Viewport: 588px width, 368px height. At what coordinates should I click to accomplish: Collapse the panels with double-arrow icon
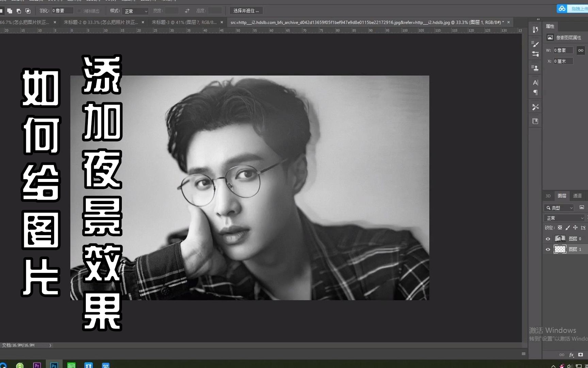pos(538,19)
